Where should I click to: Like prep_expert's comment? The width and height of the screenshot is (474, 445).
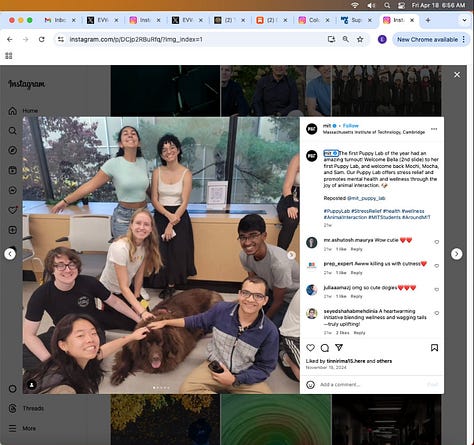[x=436, y=266]
